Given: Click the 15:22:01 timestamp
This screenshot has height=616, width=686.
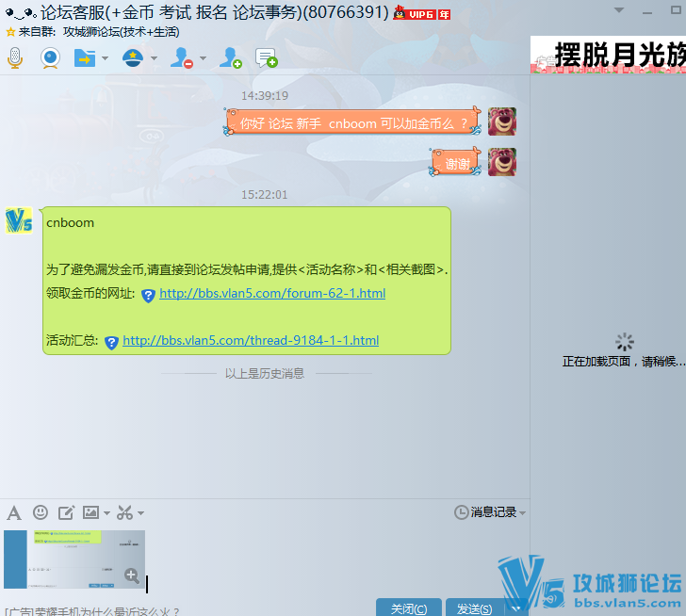Looking at the screenshot, I should click(x=265, y=195).
